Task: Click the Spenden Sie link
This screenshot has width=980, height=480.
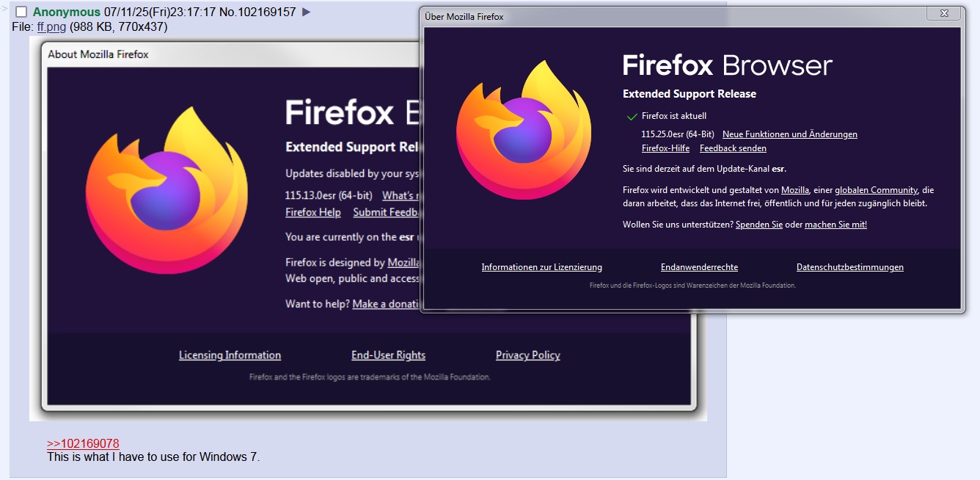Action: click(759, 225)
